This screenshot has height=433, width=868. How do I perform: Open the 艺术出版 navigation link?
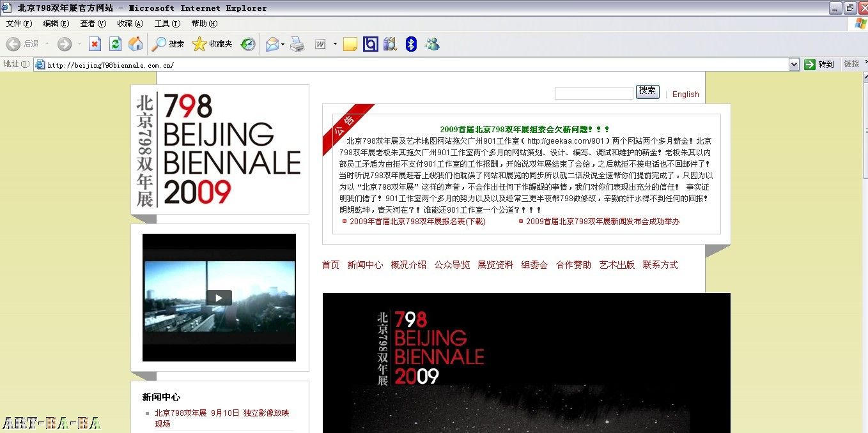(x=617, y=265)
